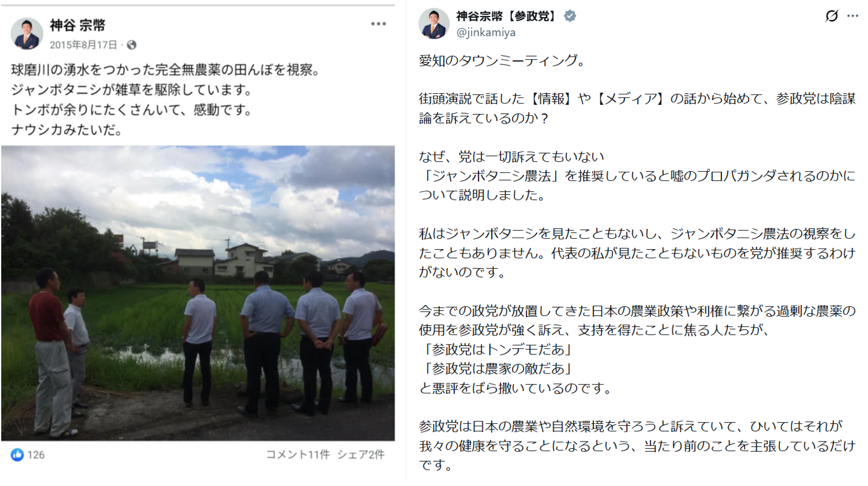
Task: Click the verified badge next to 神谷宗幣【参政党】
Action: point(570,16)
